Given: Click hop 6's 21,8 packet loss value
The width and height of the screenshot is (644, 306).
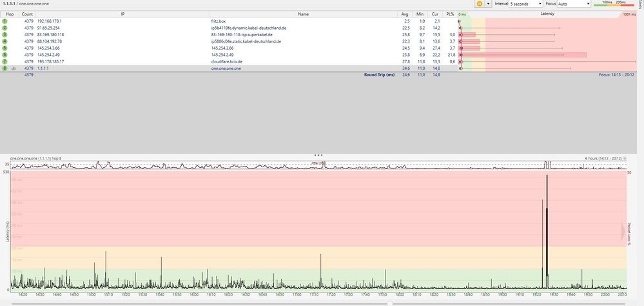Looking at the screenshot, I should pyautogui.click(x=451, y=55).
